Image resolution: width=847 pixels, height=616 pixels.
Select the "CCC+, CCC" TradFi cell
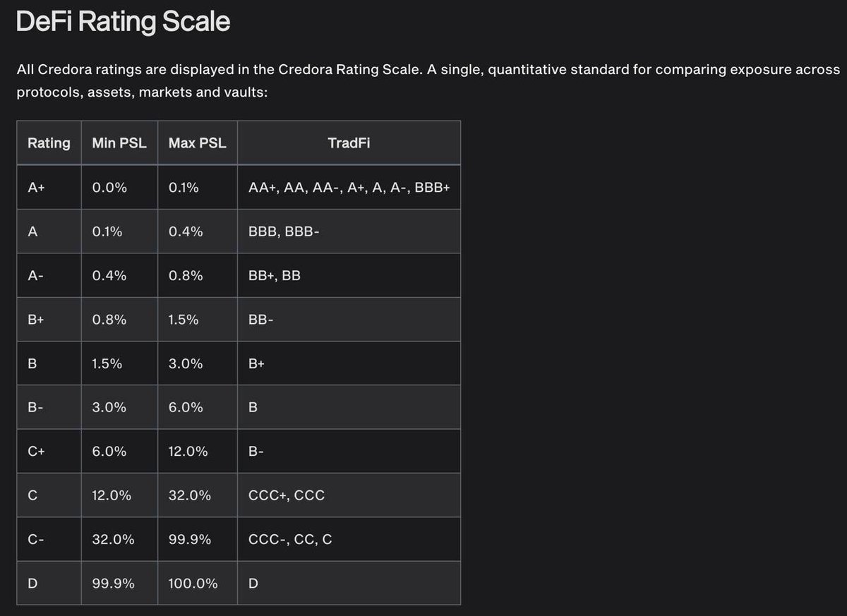coord(287,495)
